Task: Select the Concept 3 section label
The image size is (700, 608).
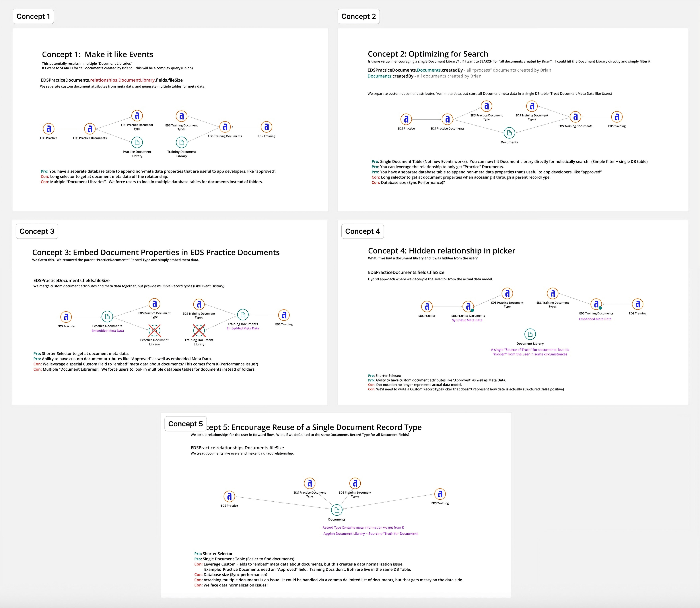Action: 37,231
